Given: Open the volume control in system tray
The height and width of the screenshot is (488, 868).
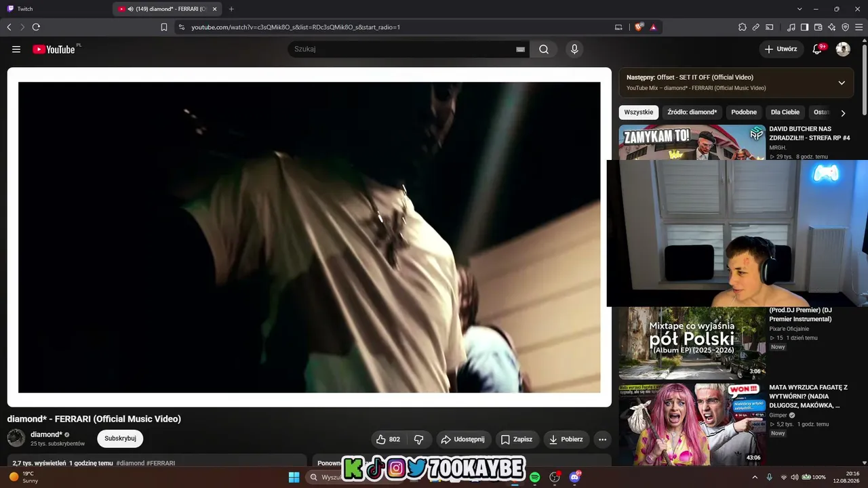Looking at the screenshot, I should point(795,477).
